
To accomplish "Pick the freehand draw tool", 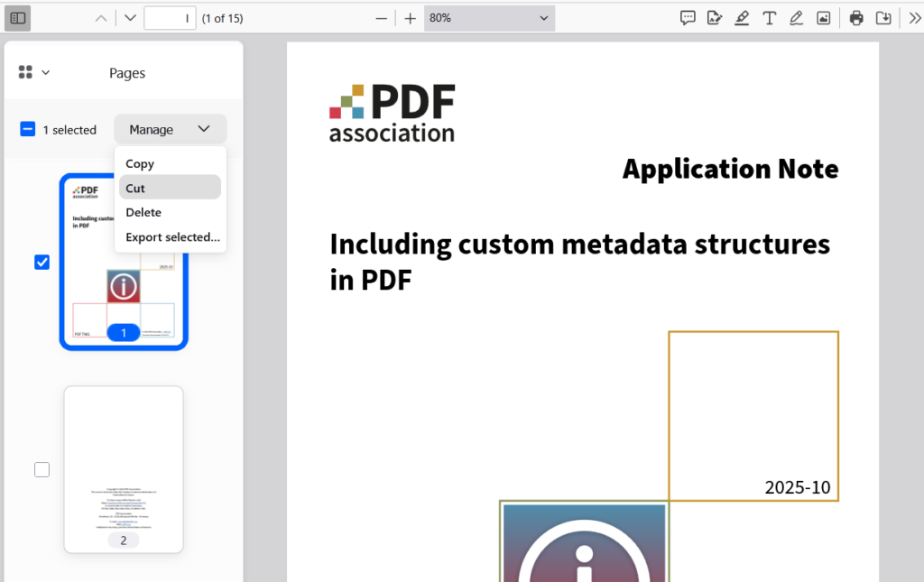I will pyautogui.click(x=796, y=17).
